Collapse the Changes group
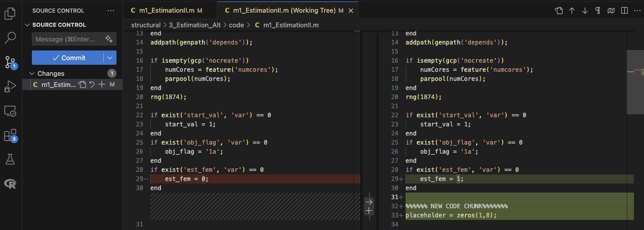Image resolution: width=644 pixels, height=230 pixels. point(31,73)
